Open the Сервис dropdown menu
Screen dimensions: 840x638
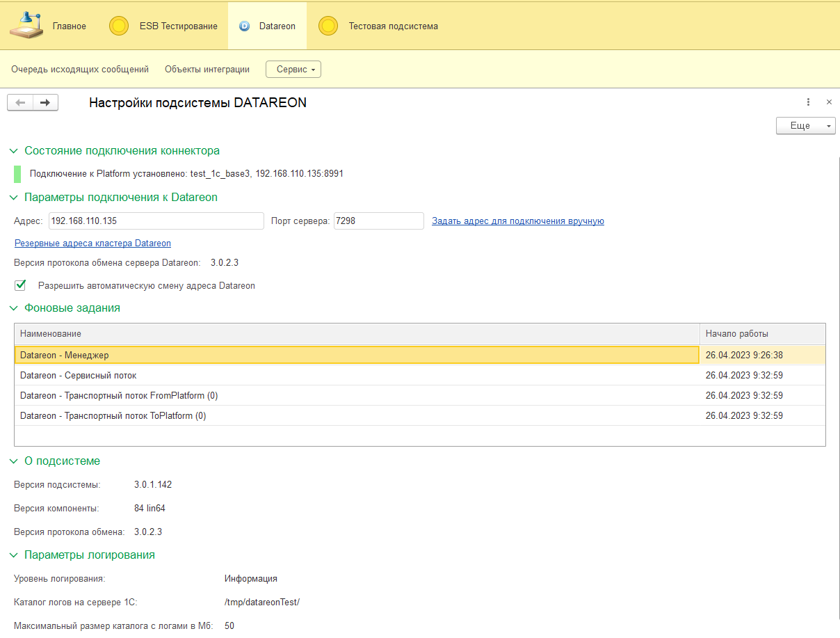(x=293, y=69)
